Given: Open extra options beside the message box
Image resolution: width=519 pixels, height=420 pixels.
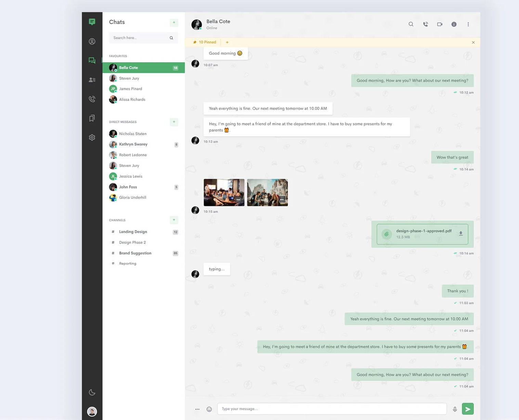Looking at the screenshot, I should coord(197,409).
